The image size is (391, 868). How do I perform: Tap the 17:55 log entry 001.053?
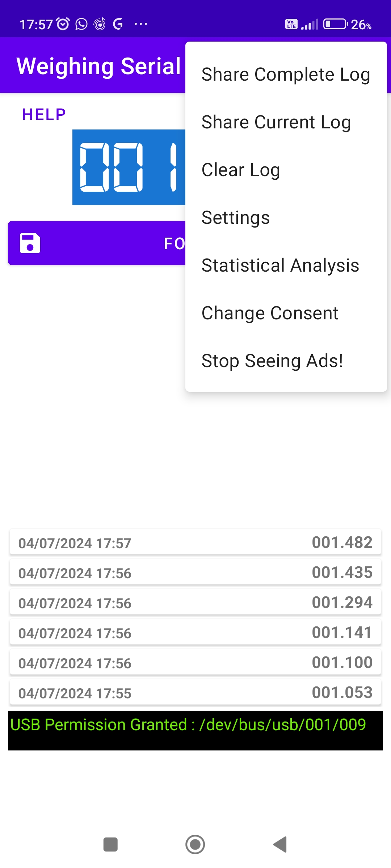[x=195, y=693]
